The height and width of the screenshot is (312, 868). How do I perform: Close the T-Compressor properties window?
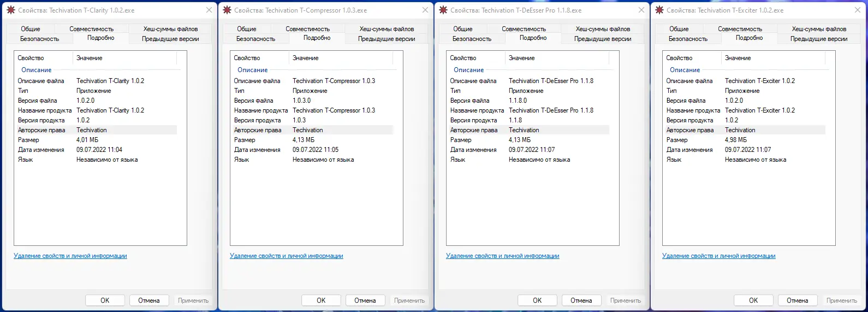pos(425,10)
